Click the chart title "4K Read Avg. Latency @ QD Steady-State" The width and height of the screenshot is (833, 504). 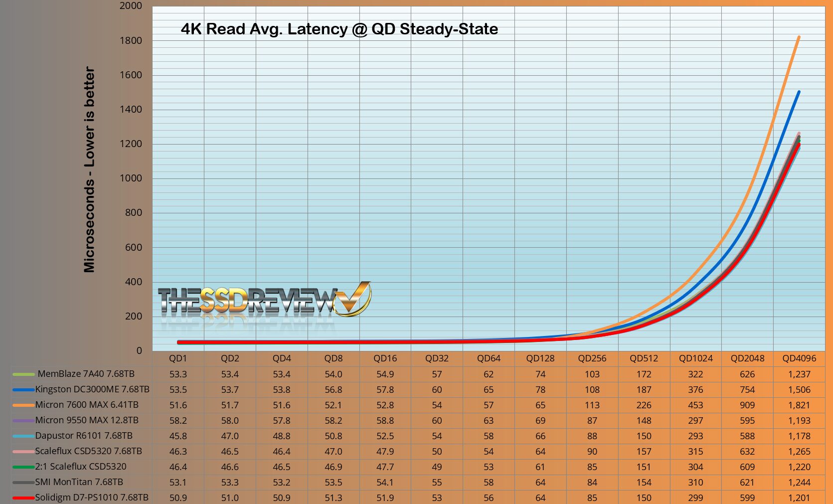point(339,29)
